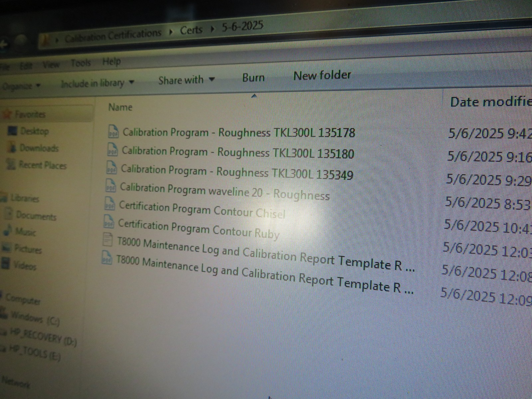
Task: Open the Share with dropdown
Action: [x=186, y=80]
